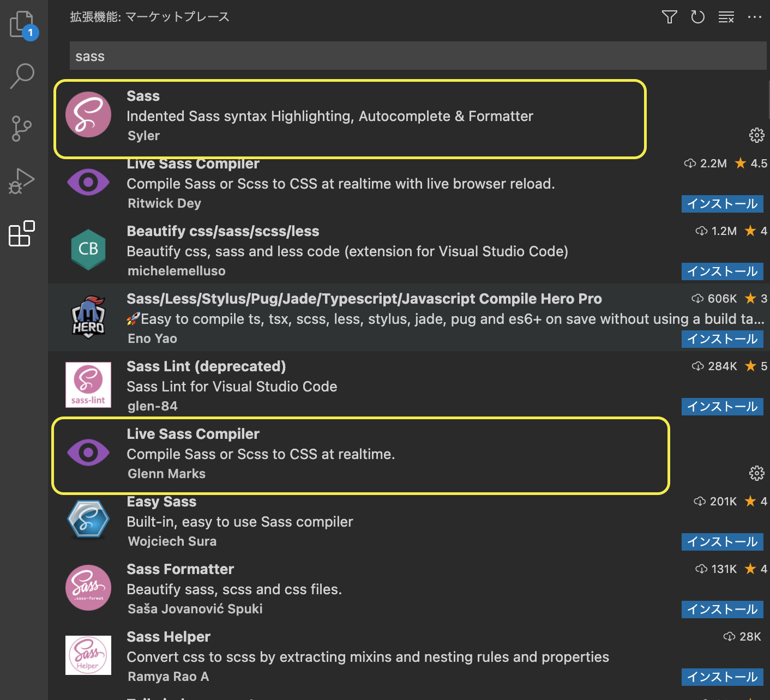Open the Extensions view icon
The image size is (770, 700).
click(22, 233)
